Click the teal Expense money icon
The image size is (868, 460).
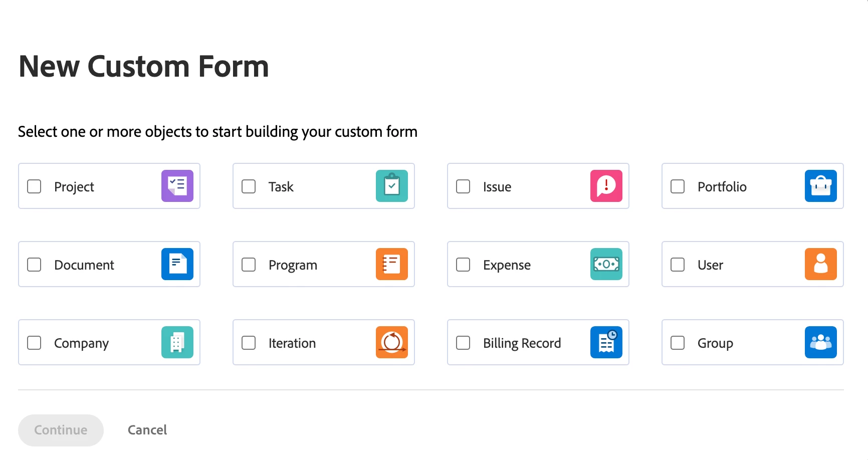(x=606, y=264)
